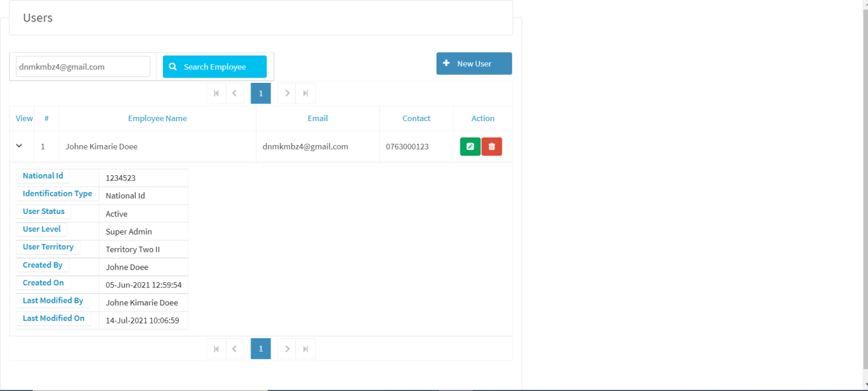Select page 1 in bottom pagination
Image resolution: width=868 pixels, height=391 pixels.
261,349
